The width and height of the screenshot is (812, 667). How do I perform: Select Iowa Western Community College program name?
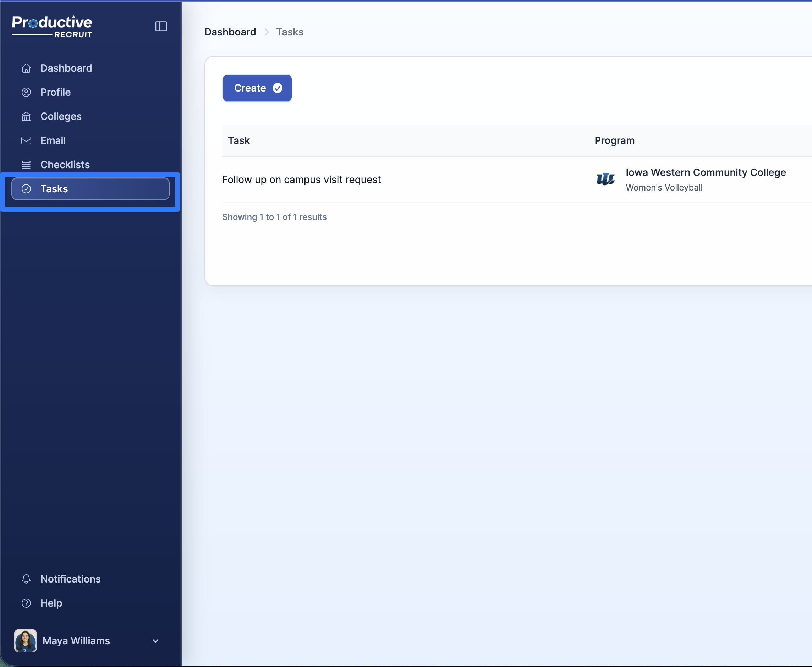(x=706, y=172)
